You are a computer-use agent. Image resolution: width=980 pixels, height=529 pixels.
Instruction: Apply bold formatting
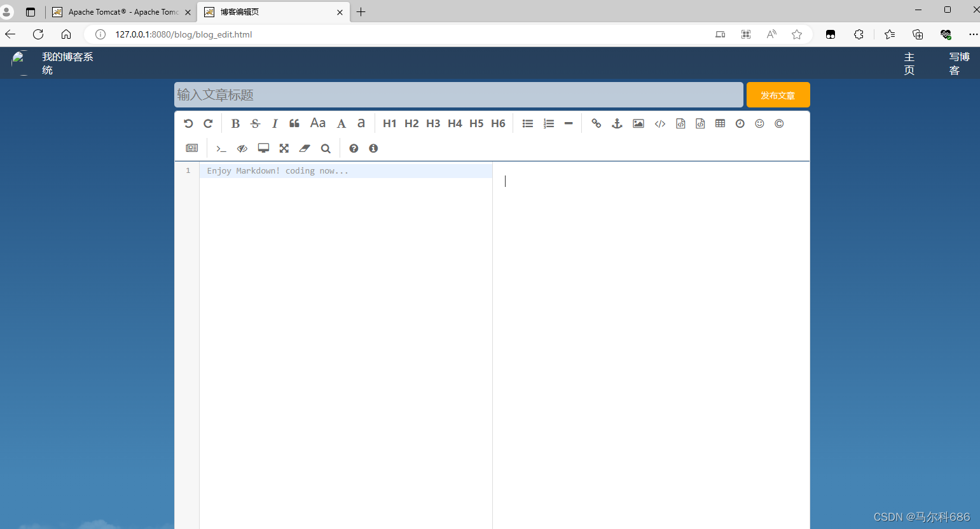(235, 123)
